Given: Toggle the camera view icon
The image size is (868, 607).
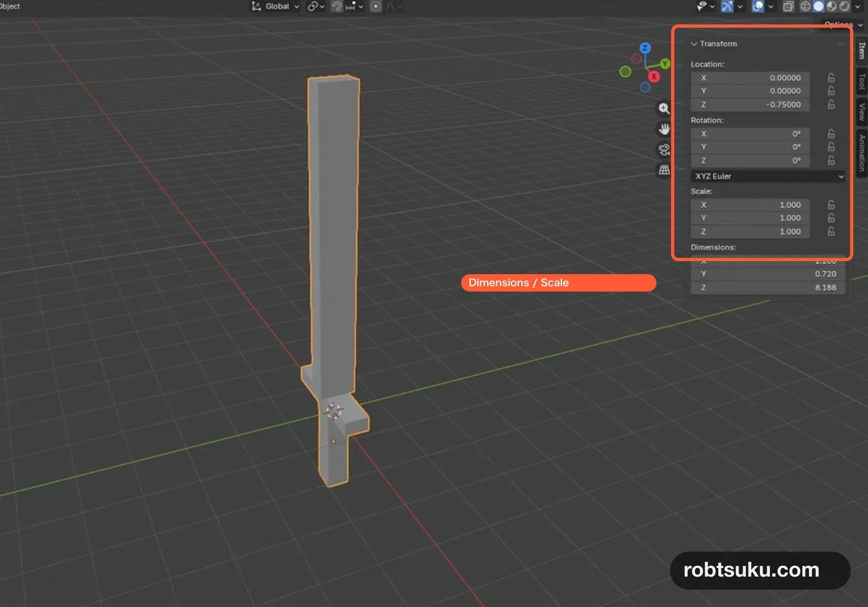Looking at the screenshot, I should coord(664,150).
